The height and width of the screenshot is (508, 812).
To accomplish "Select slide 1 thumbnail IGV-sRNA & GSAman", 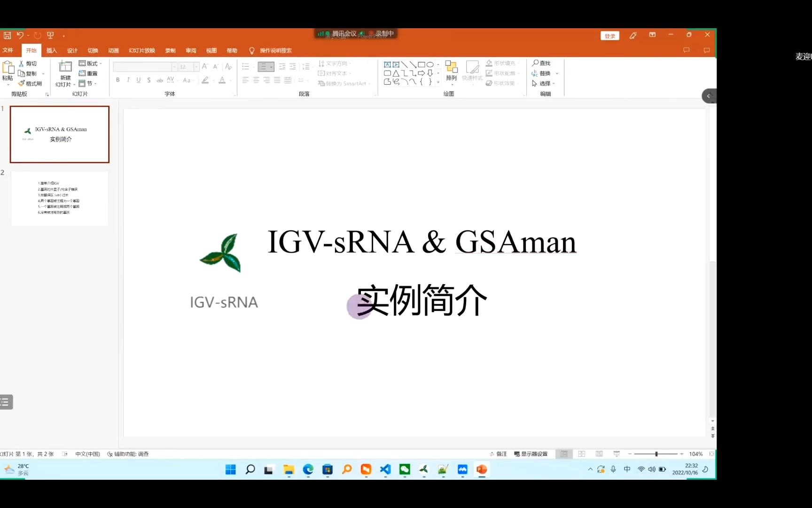I will tap(60, 135).
